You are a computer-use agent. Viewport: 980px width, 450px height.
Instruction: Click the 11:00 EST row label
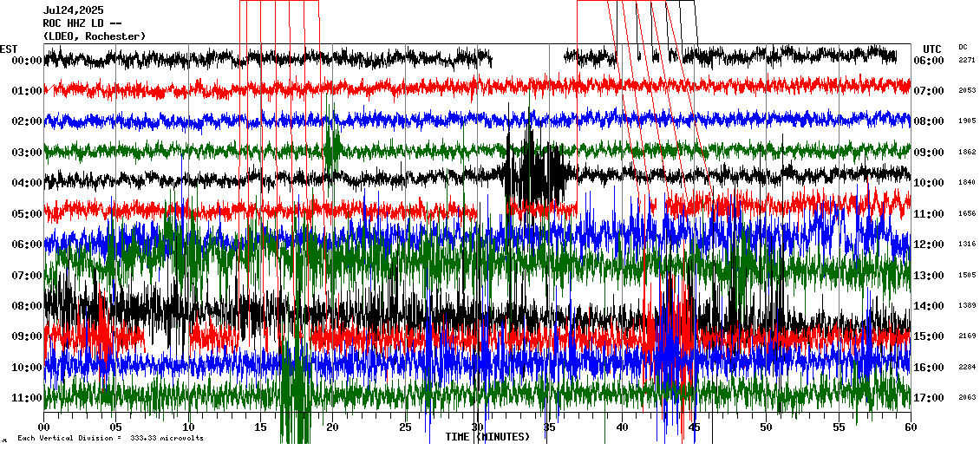(x=27, y=398)
